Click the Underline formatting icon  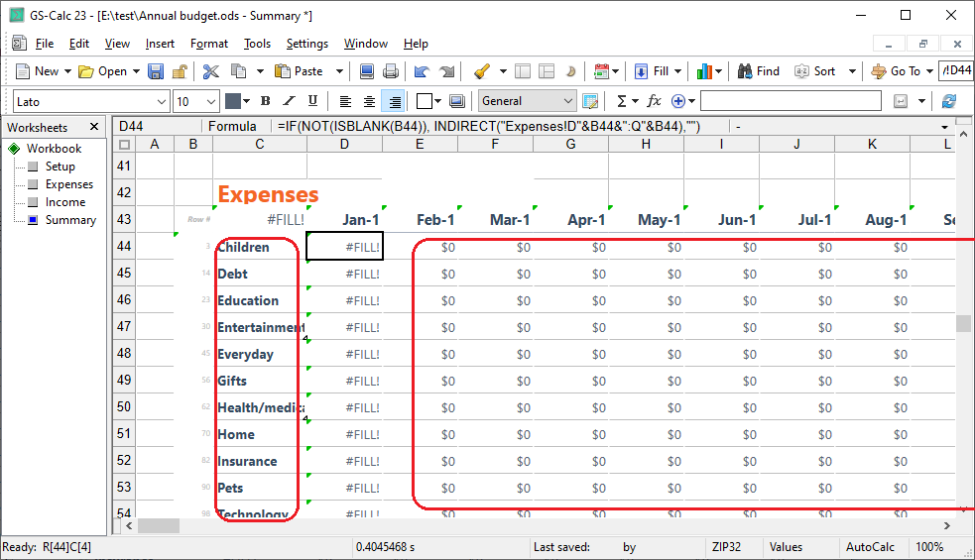[x=312, y=101]
